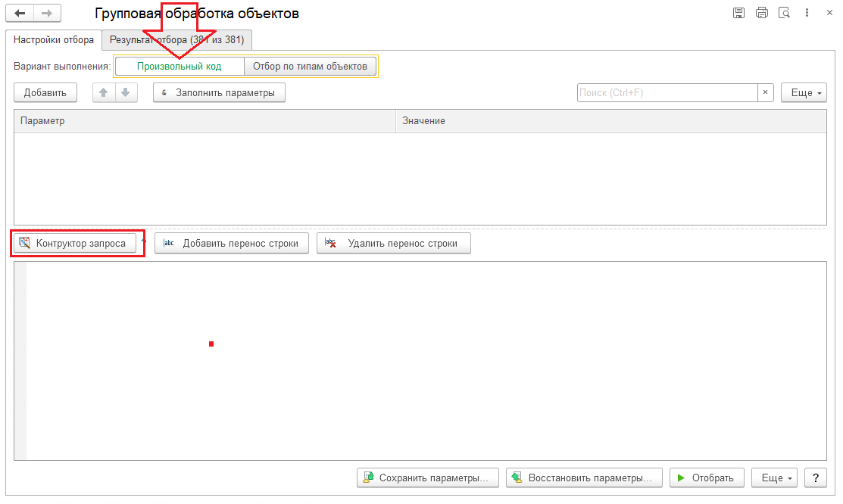Click the Поиск search field

(x=667, y=92)
